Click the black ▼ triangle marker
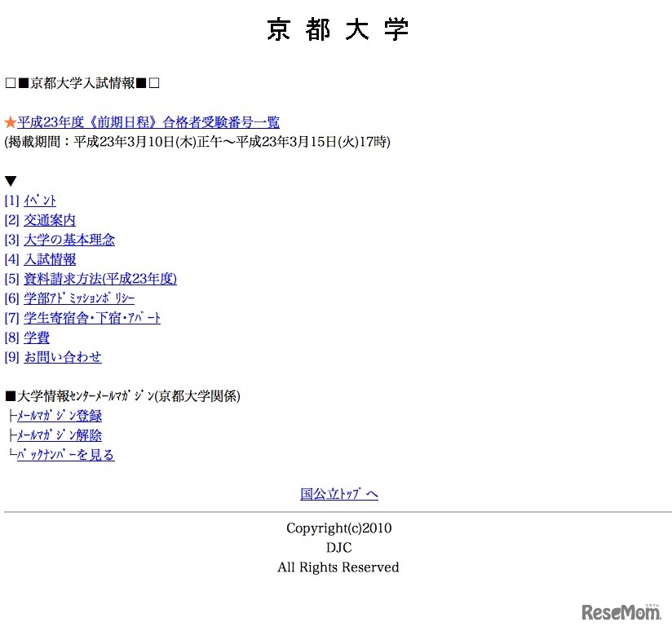 tap(10, 181)
